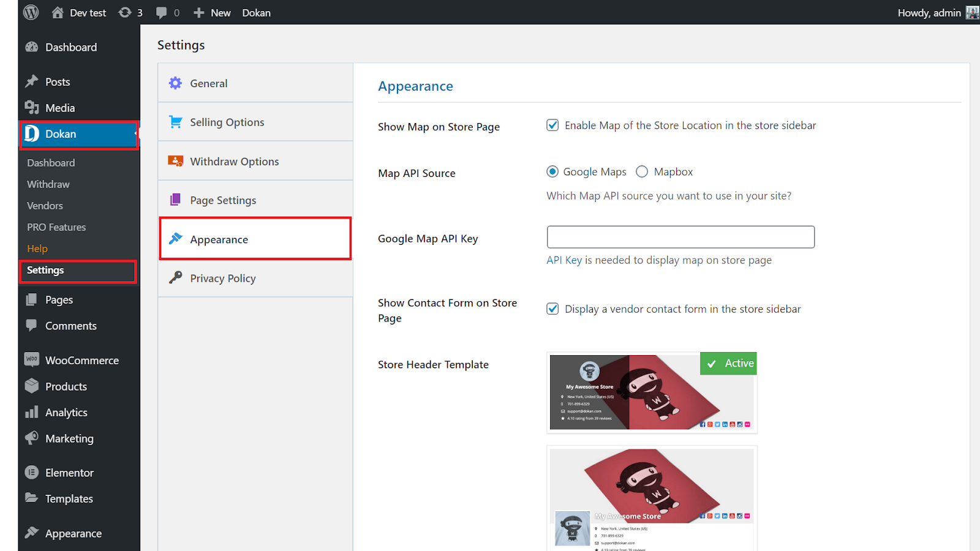Open the Privacy Policy tab
Viewport: 980px width, 551px height.
[255, 278]
